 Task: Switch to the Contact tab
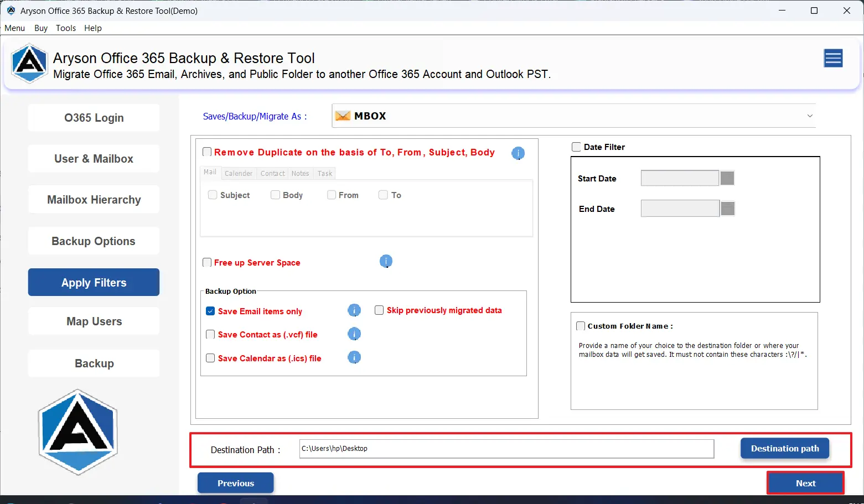tap(272, 173)
